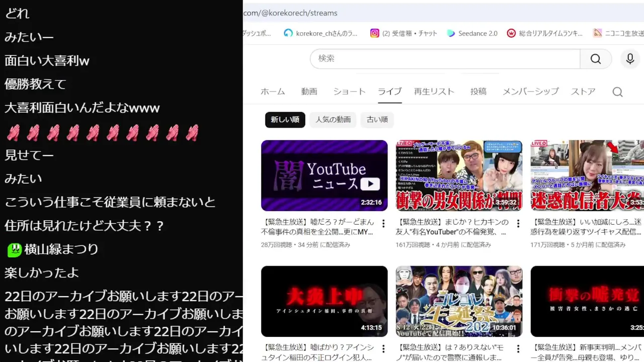Open the メンバーシップ channel tab
644x362 pixels.
tap(531, 92)
